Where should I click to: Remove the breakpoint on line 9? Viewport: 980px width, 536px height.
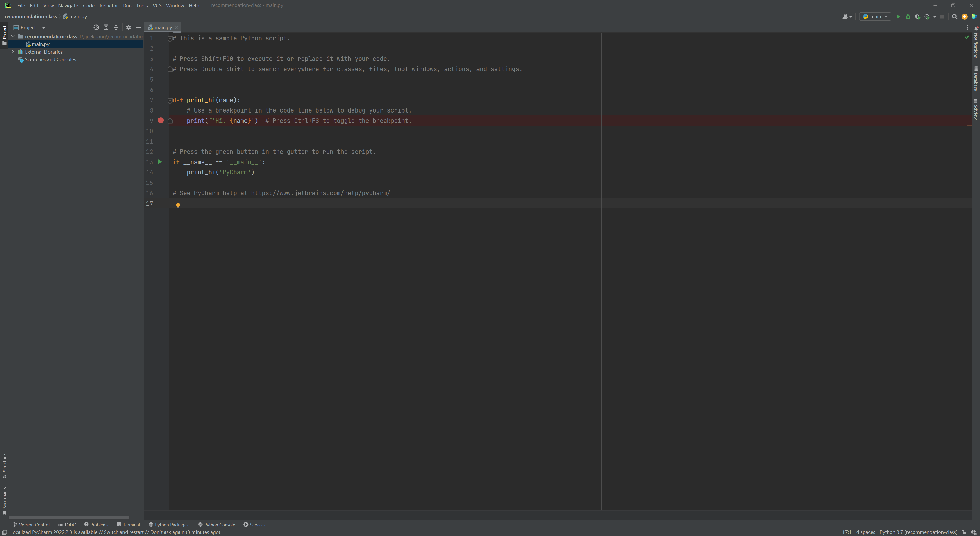tap(161, 121)
